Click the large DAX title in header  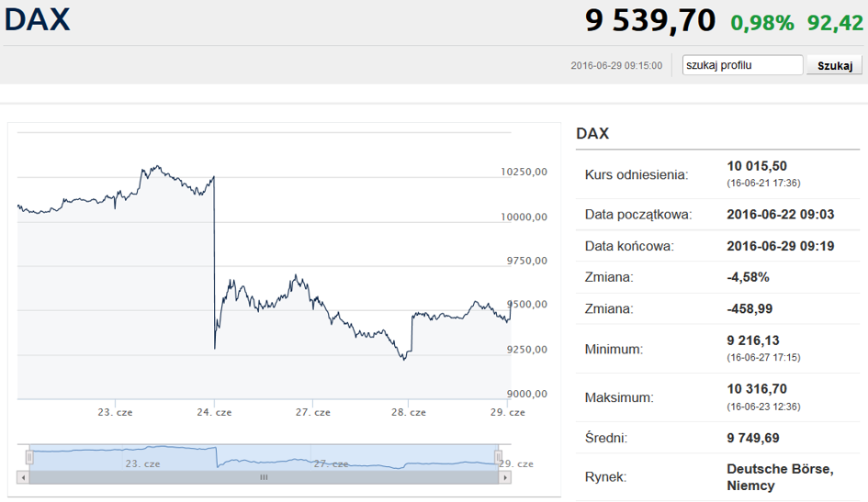(38, 20)
